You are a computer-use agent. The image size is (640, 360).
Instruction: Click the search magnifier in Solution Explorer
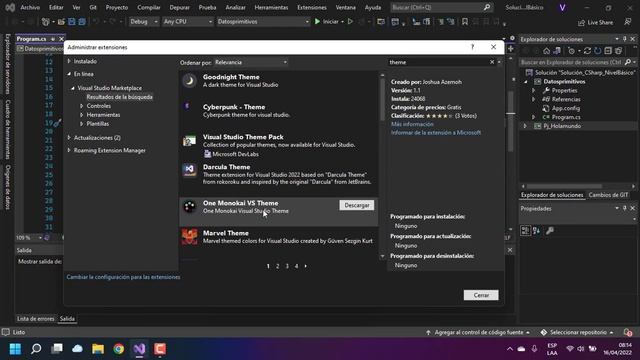[x=628, y=62]
